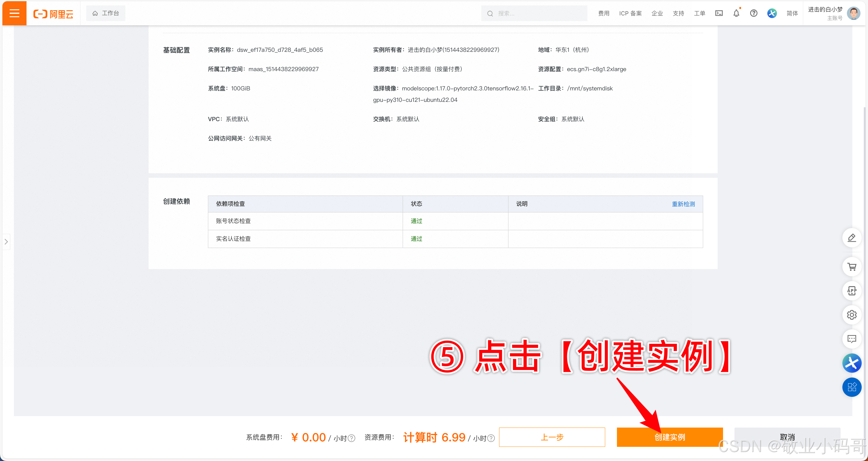Click inside the search input field
Viewport: 868px width, 461px height.
click(x=534, y=13)
